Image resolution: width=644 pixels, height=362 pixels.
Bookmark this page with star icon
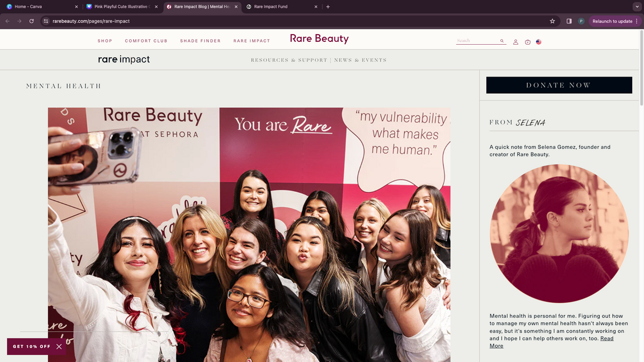(x=552, y=21)
